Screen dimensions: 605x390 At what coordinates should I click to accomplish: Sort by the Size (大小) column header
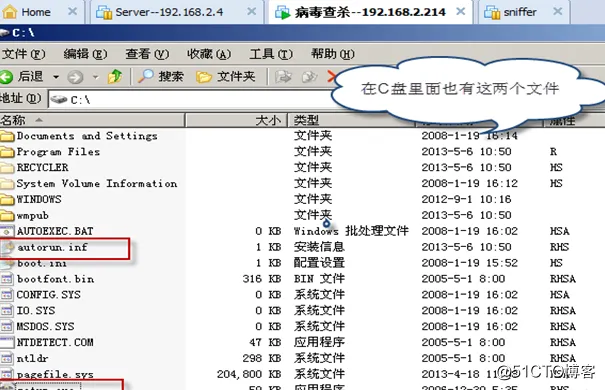[236, 120]
